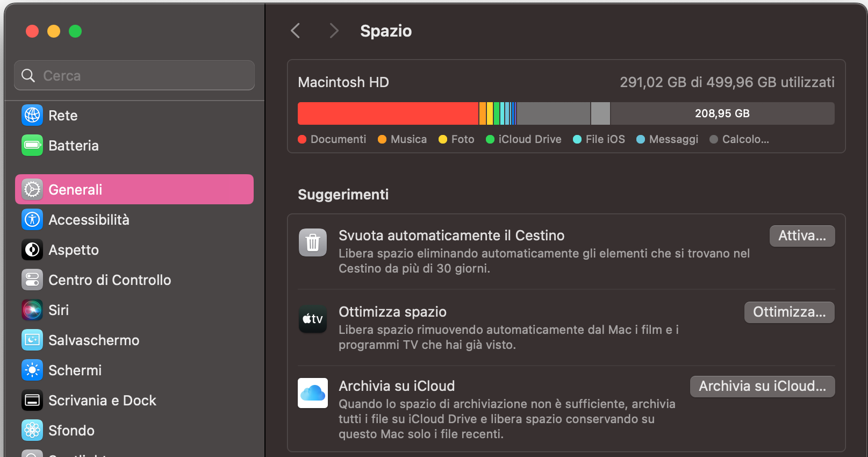The height and width of the screenshot is (457, 868).
Task: Click the Siri icon in the sidebar
Action: click(x=32, y=310)
